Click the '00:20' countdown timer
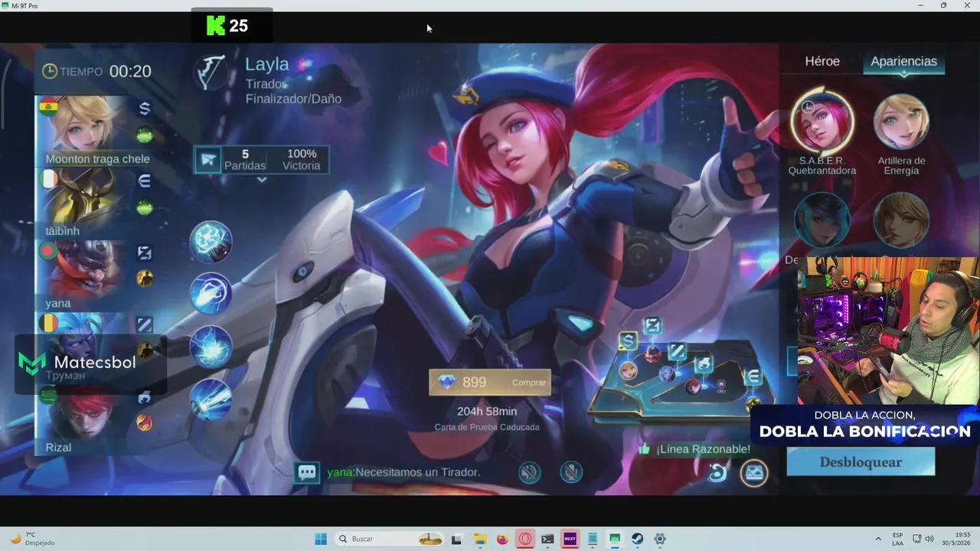980x551 pixels. pyautogui.click(x=130, y=71)
